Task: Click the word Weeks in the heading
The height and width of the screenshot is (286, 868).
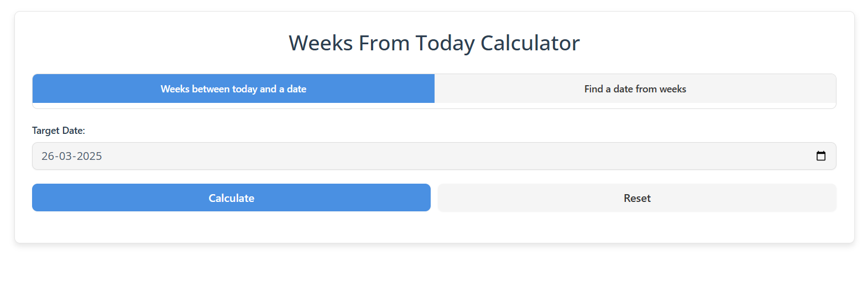Action: [321, 43]
